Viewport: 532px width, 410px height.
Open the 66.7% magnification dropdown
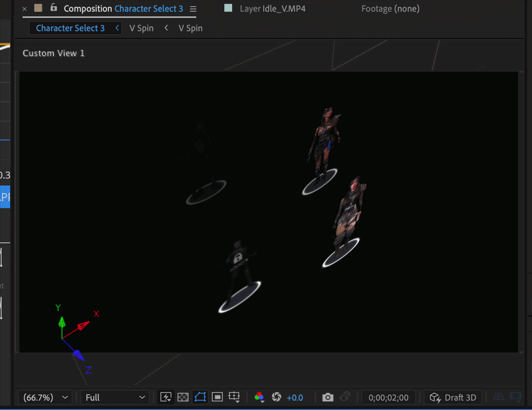[x=45, y=397]
